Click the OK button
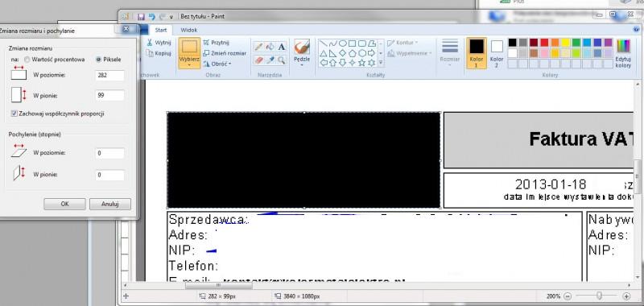The width and height of the screenshot is (644, 306). coord(64,205)
